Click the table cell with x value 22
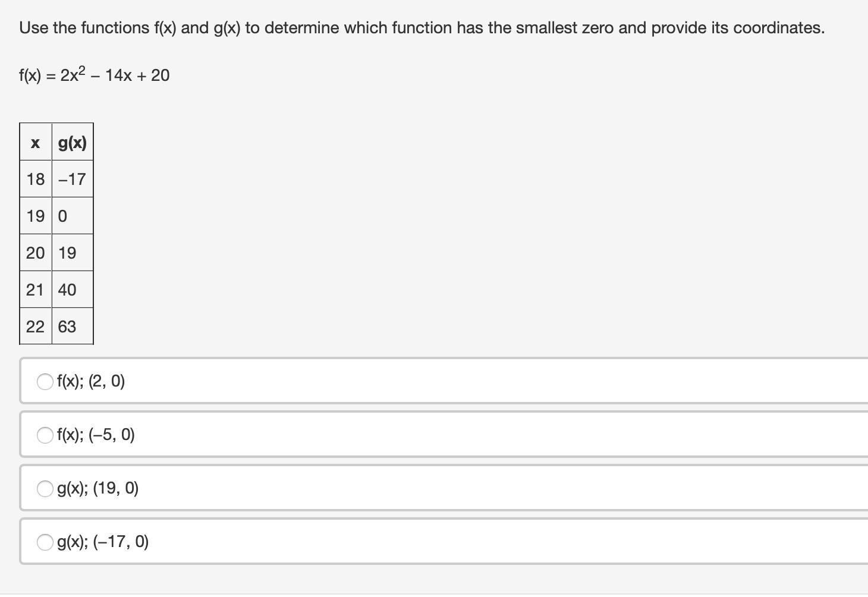The height and width of the screenshot is (597, 868). click(x=36, y=326)
